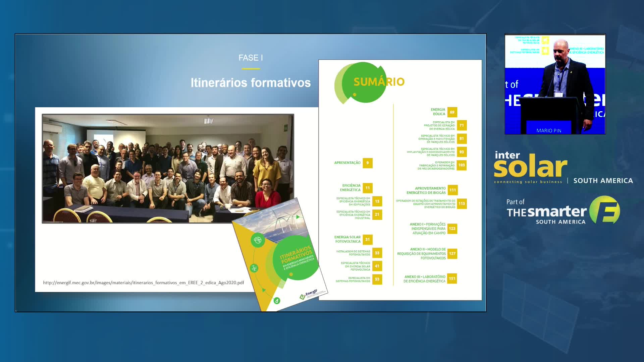Screen dimensions: 644x362
Task: Click 'Especialista Técnico em Energia Solar Fotovoltaica' entry
Action: (356, 266)
